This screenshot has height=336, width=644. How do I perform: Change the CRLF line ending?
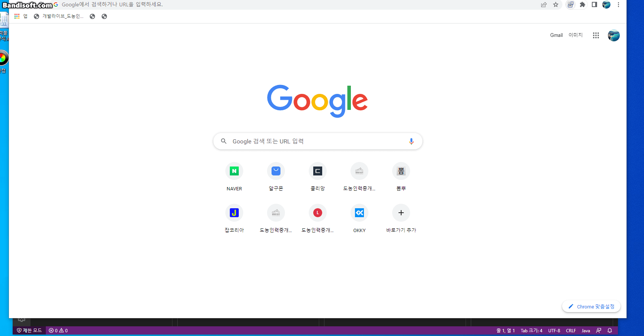tap(571, 330)
